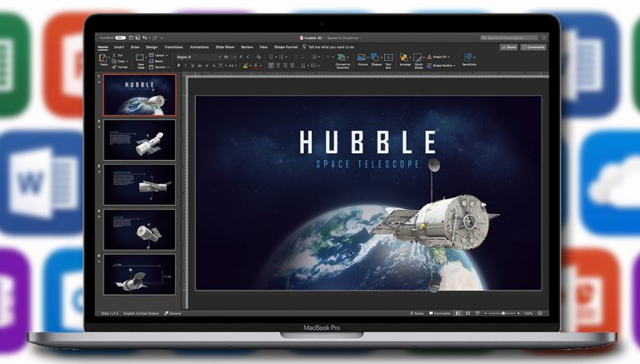640x364 pixels.
Task: Select slide 4 thumbnail
Action: coord(139,230)
